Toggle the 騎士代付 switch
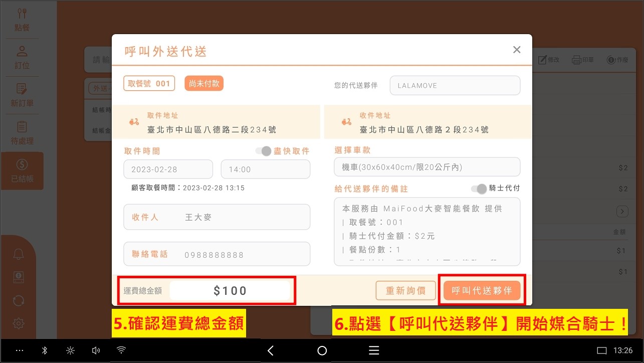The image size is (644, 363). tap(479, 189)
